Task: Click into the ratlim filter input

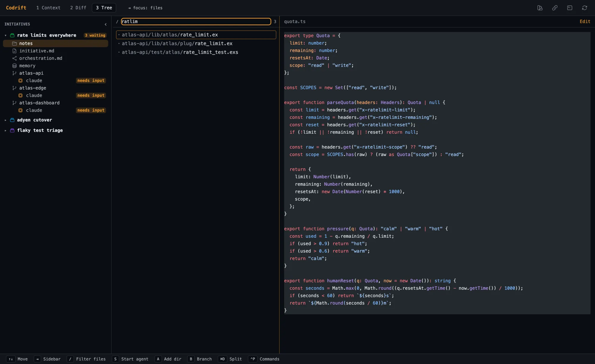Action: (196, 21)
